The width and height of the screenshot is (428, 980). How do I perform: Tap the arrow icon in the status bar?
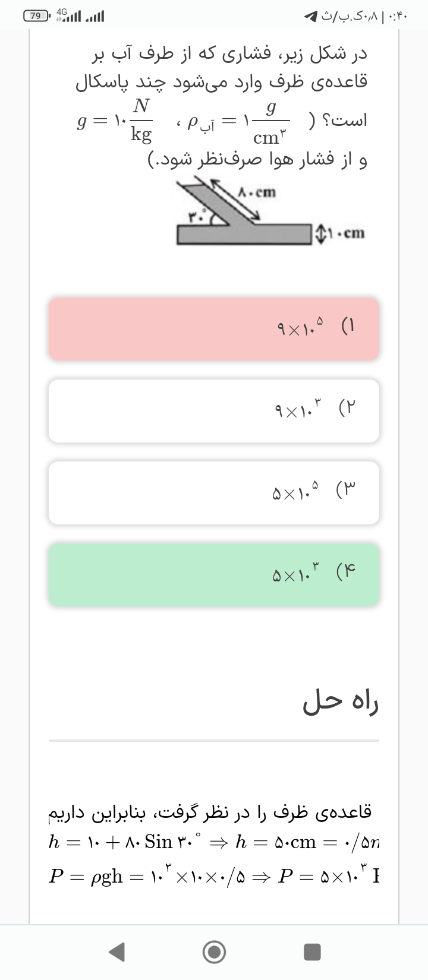tap(310, 16)
